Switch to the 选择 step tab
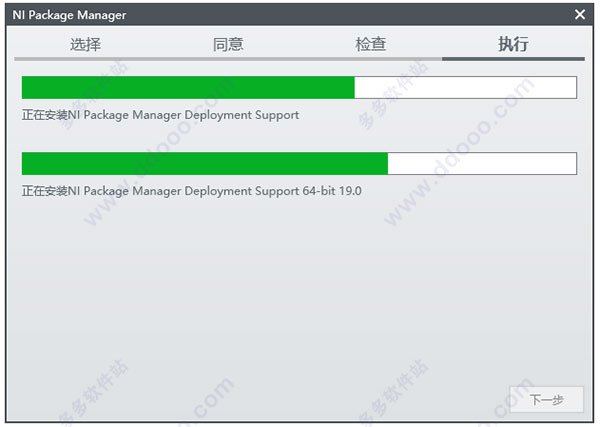The image size is (600, 427). pyautogui.click(x=86, y=44)
